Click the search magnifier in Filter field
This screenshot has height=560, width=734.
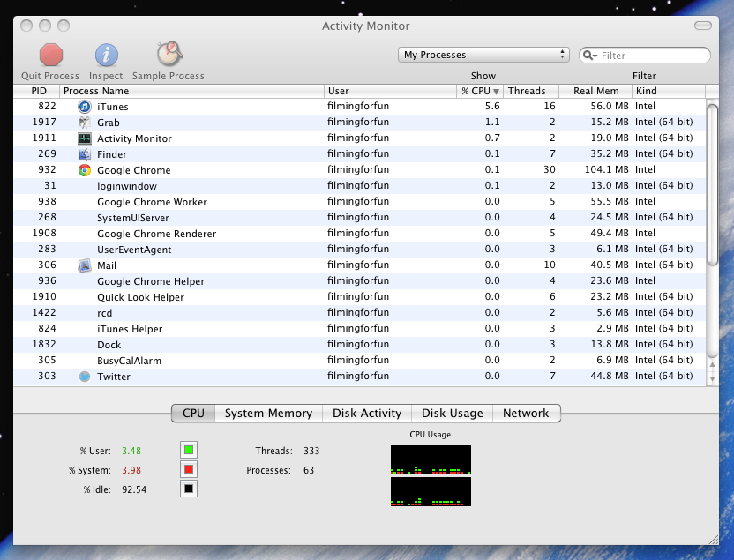tap(590, 56)
